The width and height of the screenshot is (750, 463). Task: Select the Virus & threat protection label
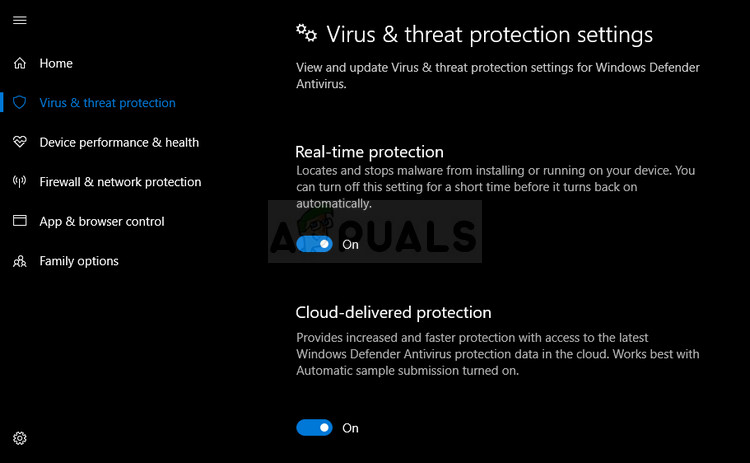click(107, 103)
